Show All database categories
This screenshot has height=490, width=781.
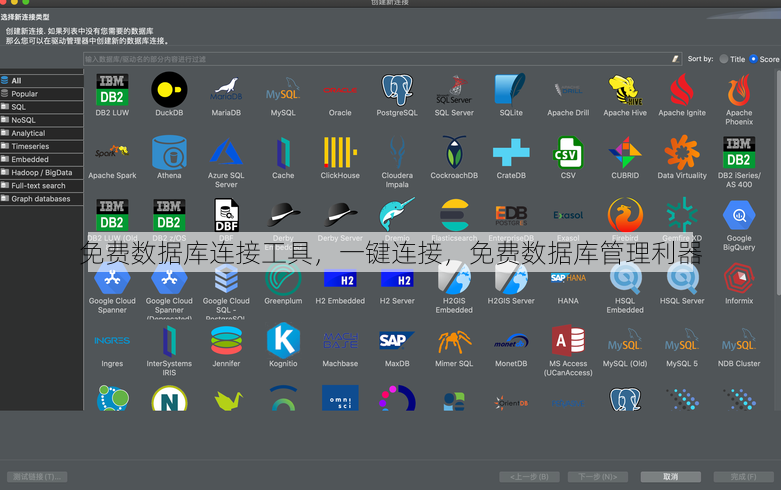42,81
